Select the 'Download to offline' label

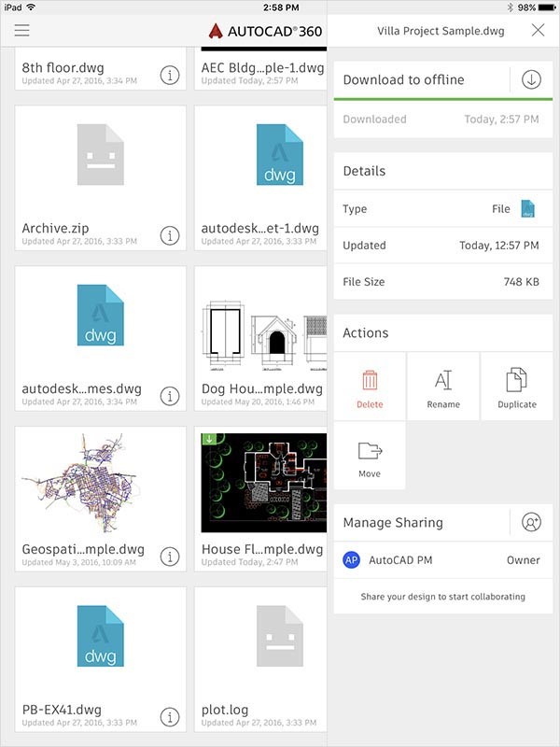403,79
